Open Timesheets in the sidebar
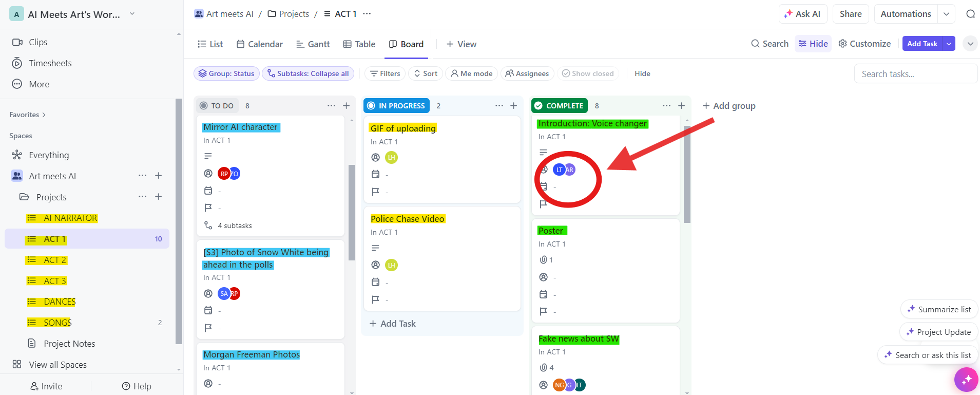The height and width of the screenshot is (395, 980). 42,63
